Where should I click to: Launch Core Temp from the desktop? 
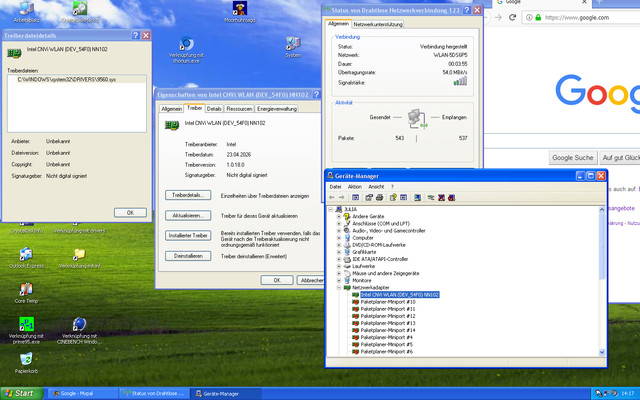click(x=26, y=293)
